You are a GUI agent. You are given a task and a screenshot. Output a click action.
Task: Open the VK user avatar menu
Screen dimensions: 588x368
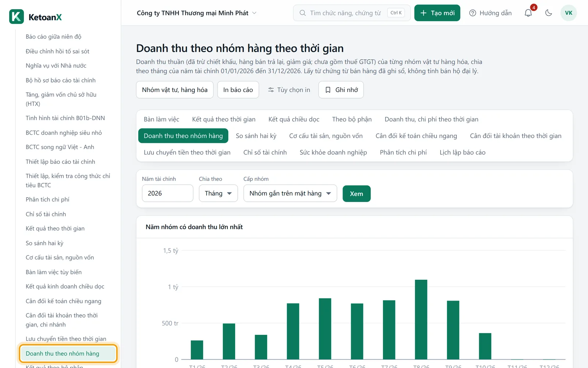(x=569, y=13)
